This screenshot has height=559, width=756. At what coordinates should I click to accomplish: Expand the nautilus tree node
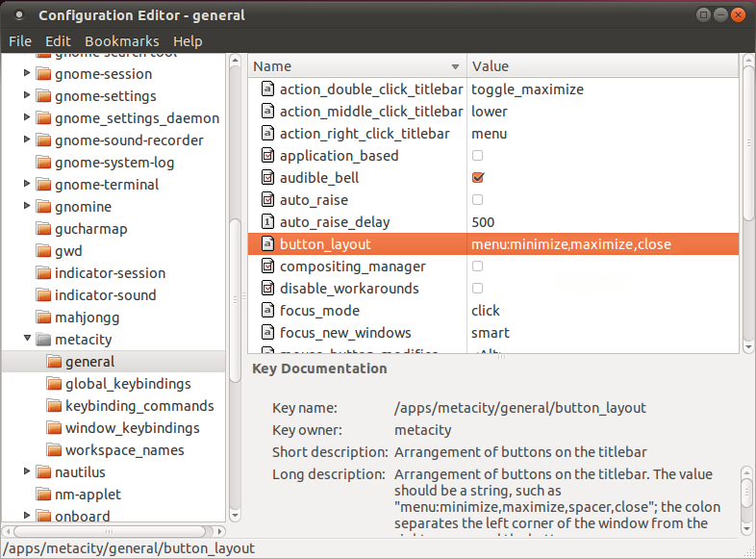tap(27, 471)
